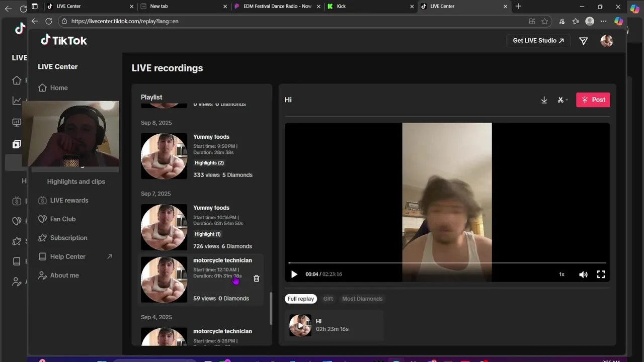Play the replay video
Screen dimensions: 644x362
(294, 274)
